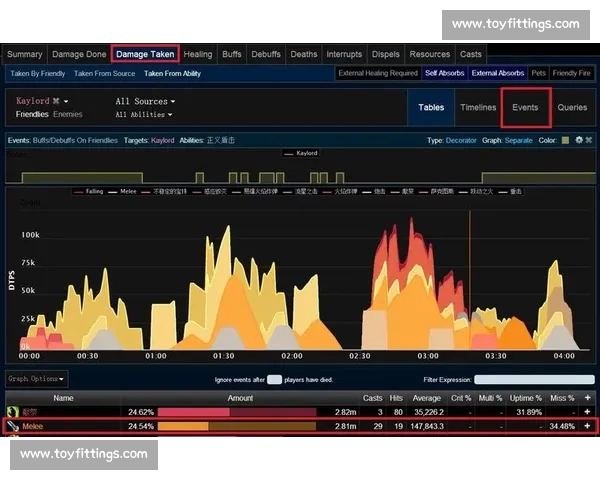Click the Melee ability sword icon

click(13, 427)
